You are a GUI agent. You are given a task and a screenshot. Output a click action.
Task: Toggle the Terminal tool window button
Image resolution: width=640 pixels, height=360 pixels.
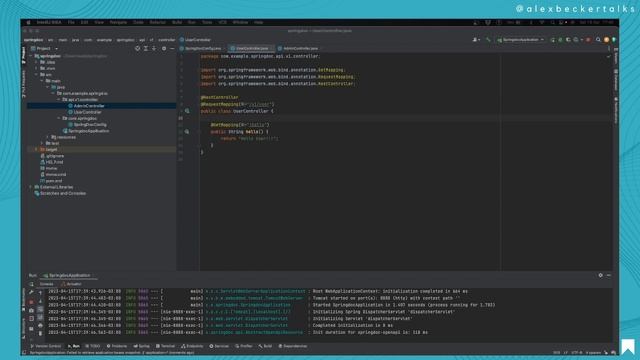pyautogui.click(x=165, y=346)
